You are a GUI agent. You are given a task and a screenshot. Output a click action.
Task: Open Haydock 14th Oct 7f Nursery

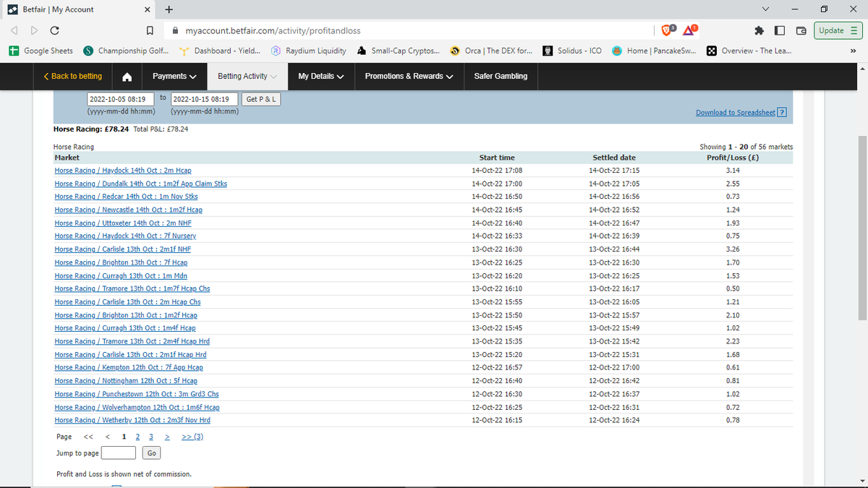(x=125, y=236)
